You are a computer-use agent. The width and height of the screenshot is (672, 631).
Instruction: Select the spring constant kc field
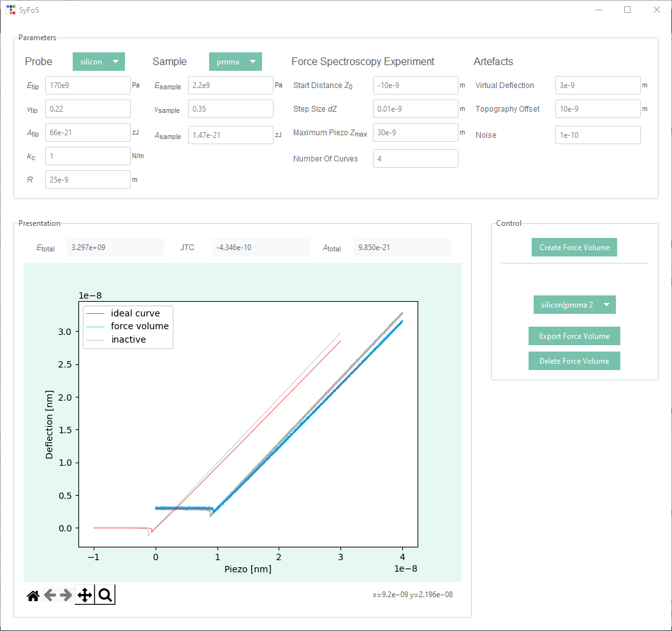[87, 156]
